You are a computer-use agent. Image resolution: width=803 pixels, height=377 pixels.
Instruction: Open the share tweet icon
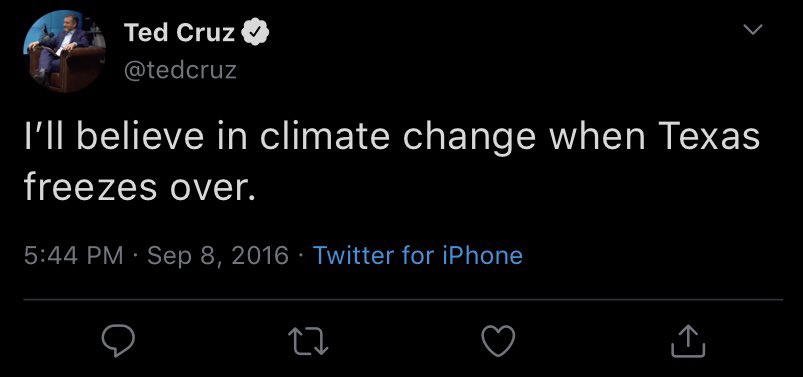tap(688, 342)
